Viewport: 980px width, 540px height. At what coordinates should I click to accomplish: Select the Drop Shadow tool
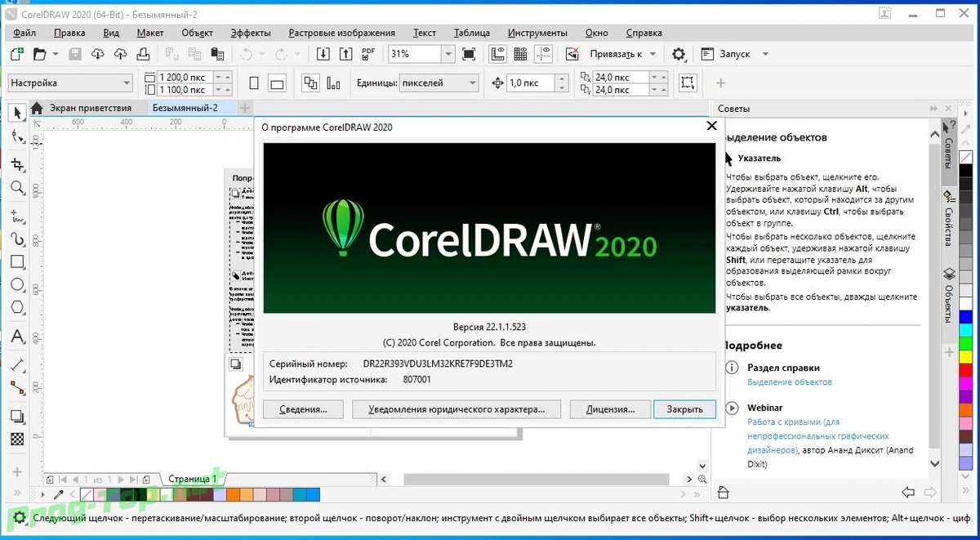[x=16, y=416]
